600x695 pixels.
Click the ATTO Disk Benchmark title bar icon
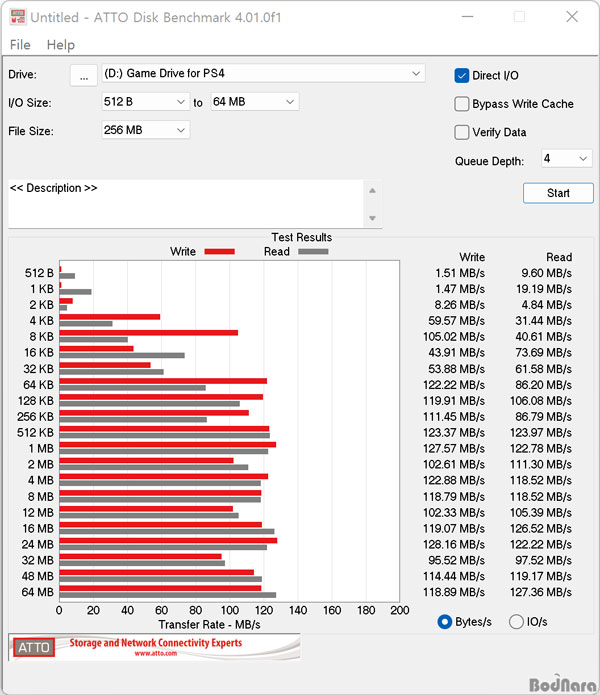(18, 17)
